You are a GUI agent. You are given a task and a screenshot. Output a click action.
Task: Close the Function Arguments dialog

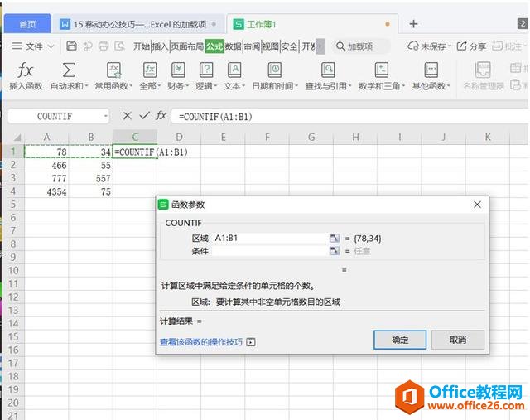click(477, 205)
